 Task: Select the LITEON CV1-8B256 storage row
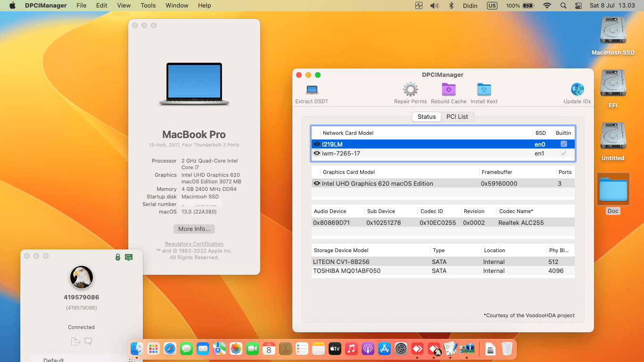click(x=443, y=262)
